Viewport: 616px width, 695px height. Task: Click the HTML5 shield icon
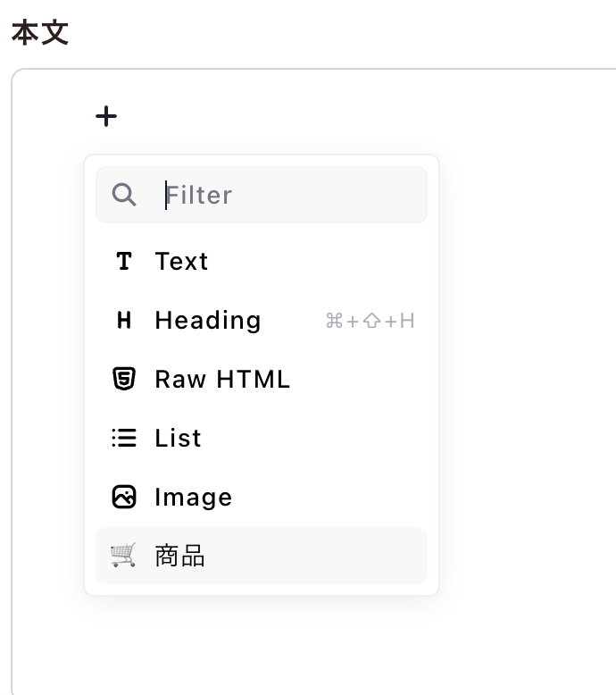click(x=124, y=379)
